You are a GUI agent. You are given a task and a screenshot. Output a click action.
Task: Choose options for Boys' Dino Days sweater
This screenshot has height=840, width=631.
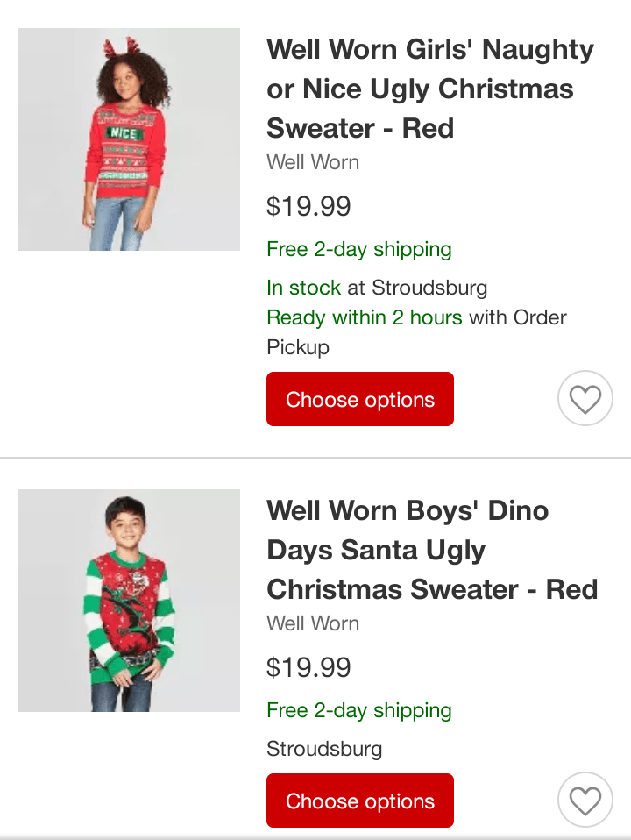[x=360, y=801]
